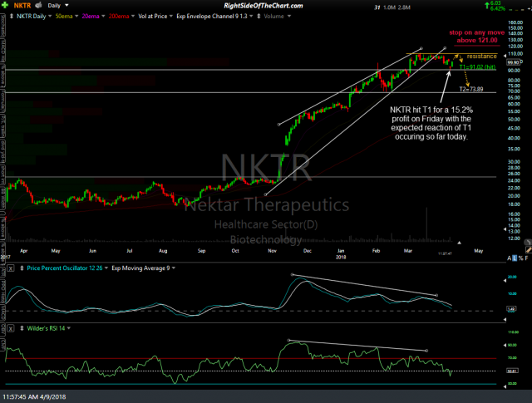Screen dimensions: 532x403
Task: Open Exp Envelope Channel 9 1.3 settings
Action: tap(214, 16)
